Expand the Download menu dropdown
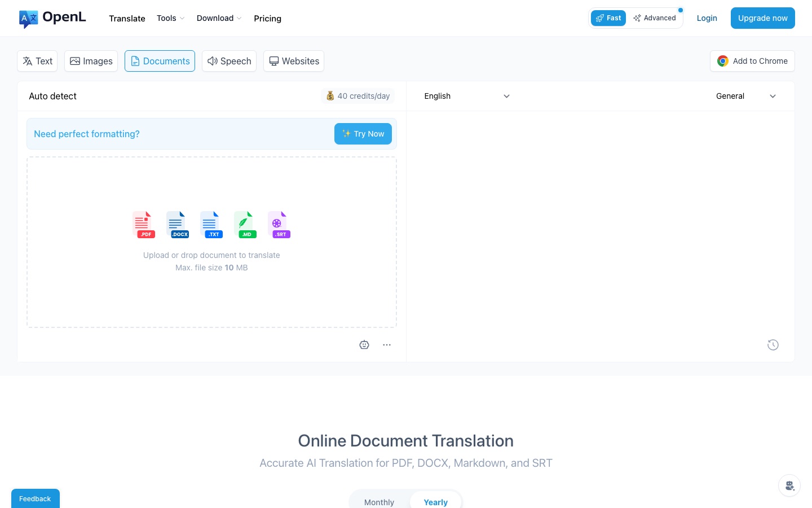 point(219,18)
